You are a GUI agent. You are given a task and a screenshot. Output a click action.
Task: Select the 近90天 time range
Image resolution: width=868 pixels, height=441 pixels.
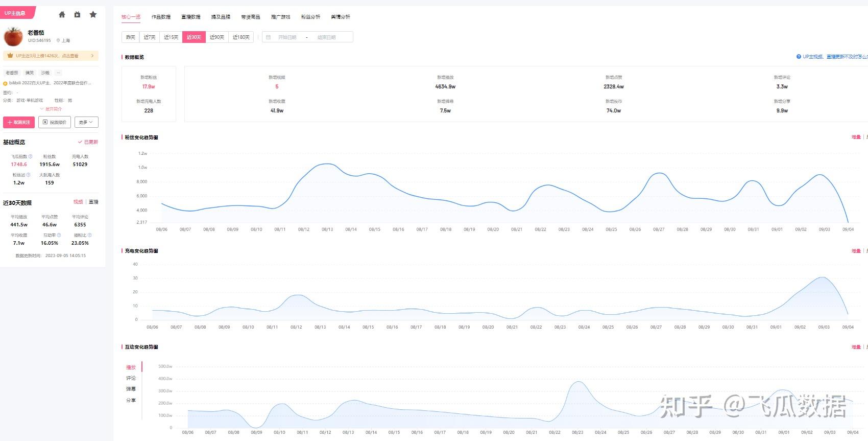217,37
